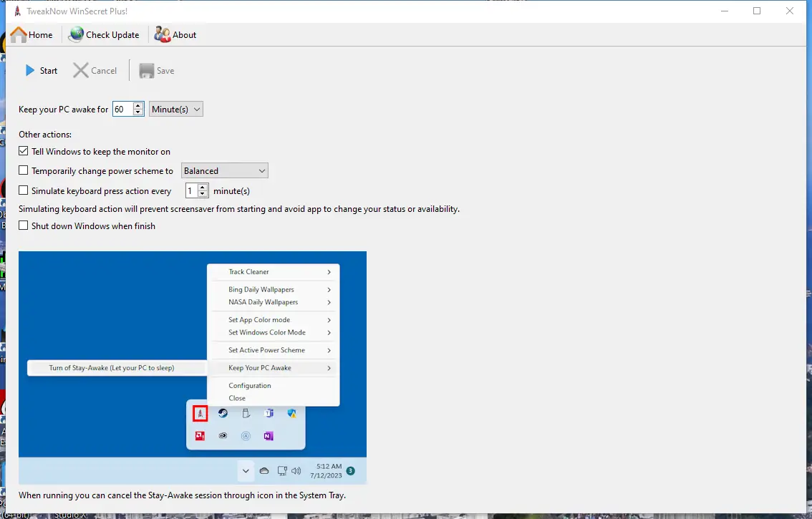Click the Cancel X icon

tap(81, 70)
